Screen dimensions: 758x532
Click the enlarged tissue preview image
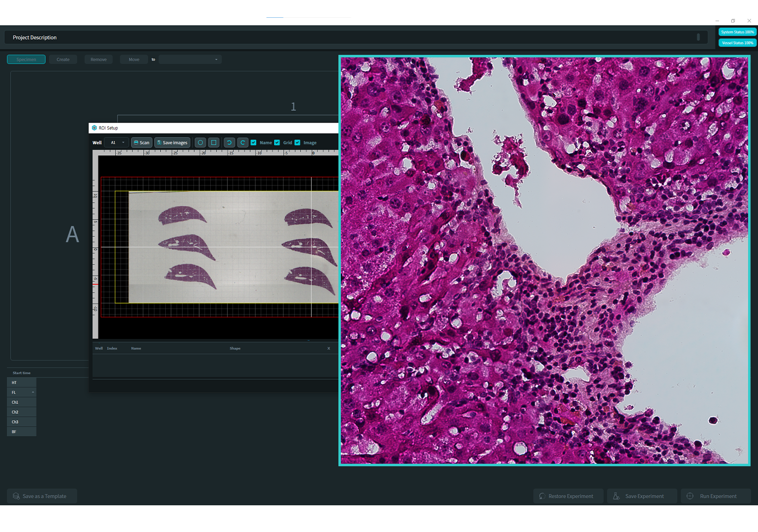tap(544, 261)
